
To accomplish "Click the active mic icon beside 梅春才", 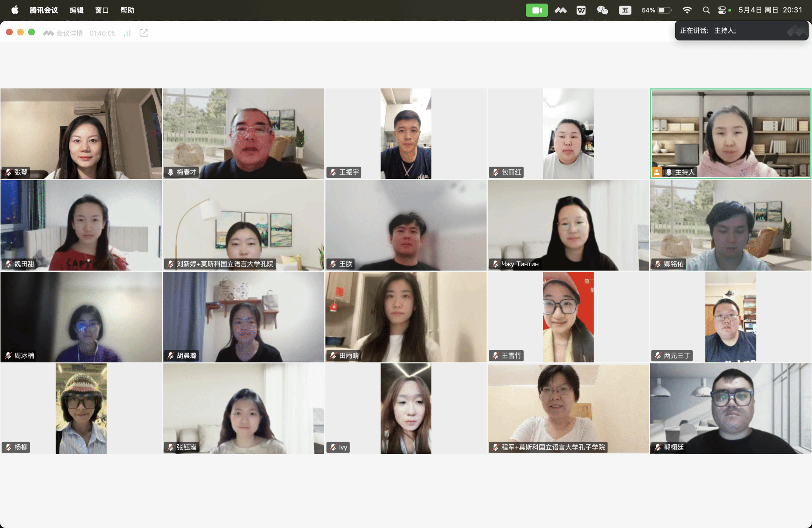I will point(170,172).
